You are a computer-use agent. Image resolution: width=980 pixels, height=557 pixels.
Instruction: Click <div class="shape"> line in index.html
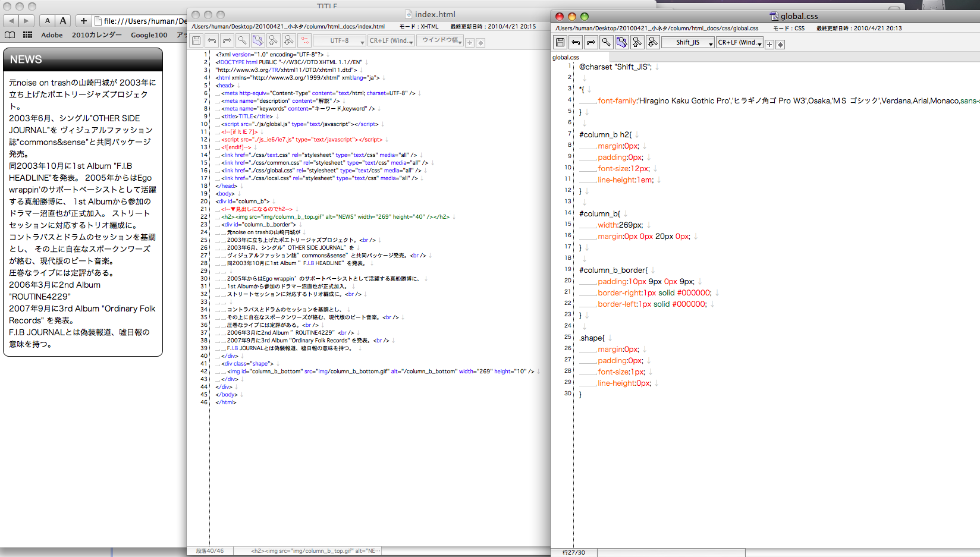tap(247, 364)
